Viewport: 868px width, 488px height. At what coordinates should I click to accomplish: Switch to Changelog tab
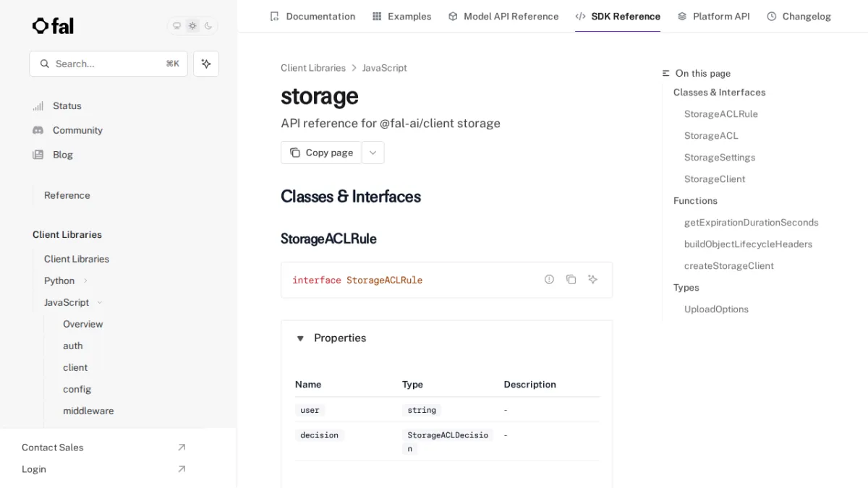[799, 16]
